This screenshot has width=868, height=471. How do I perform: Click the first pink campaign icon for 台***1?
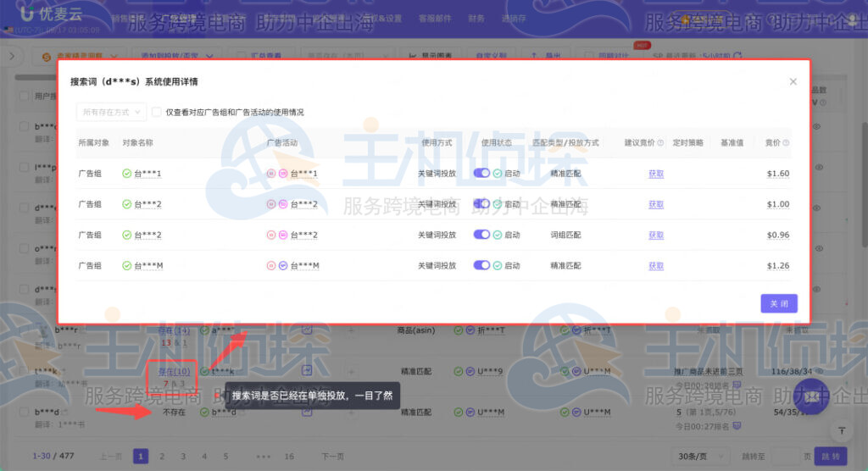[x=270, y=174]
